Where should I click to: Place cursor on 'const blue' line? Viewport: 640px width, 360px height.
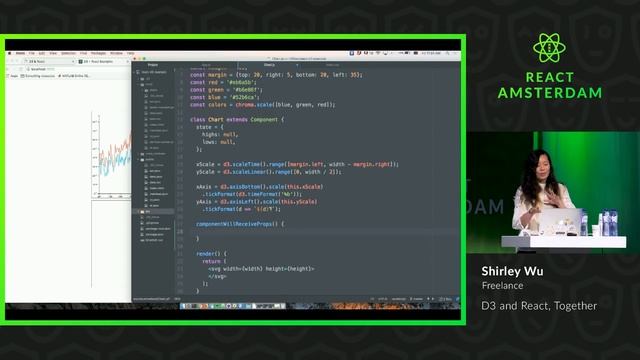[x=224, y=98]
